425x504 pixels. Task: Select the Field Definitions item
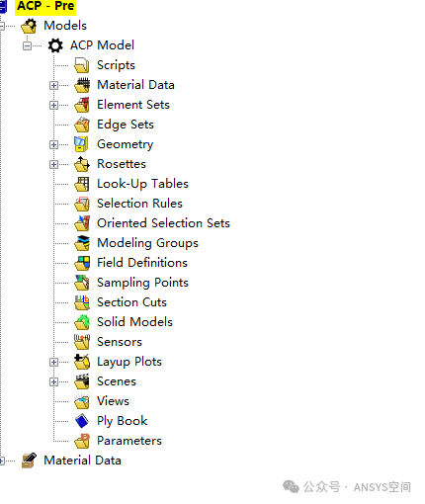click(142, 263)
